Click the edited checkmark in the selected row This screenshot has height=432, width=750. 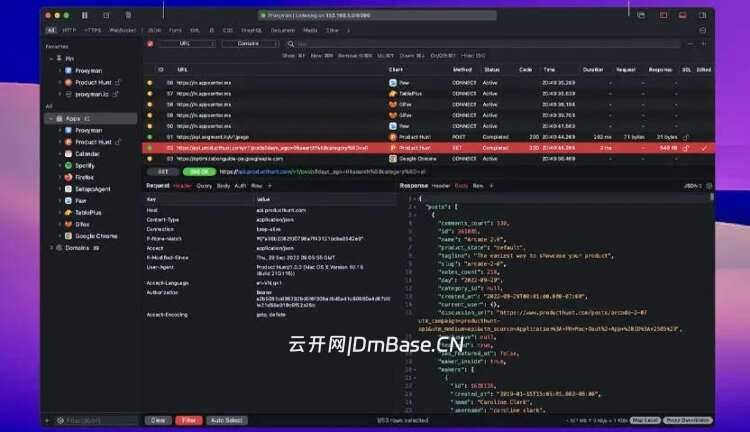click(x=704, y=148)
